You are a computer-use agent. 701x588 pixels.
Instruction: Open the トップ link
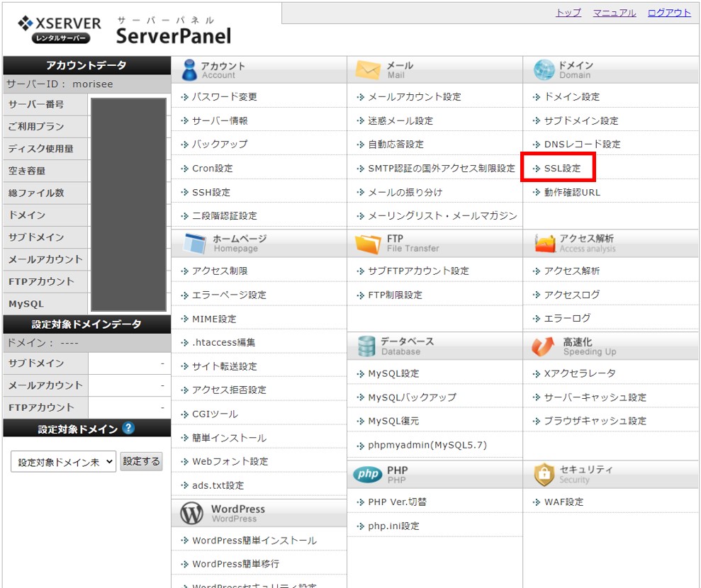pos(568,13)
